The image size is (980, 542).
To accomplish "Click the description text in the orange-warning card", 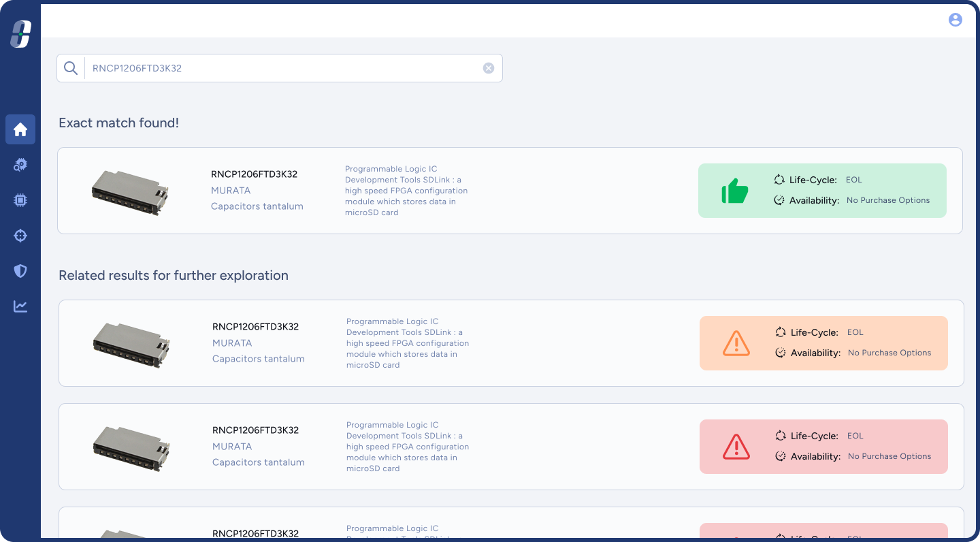I will 408,343.
